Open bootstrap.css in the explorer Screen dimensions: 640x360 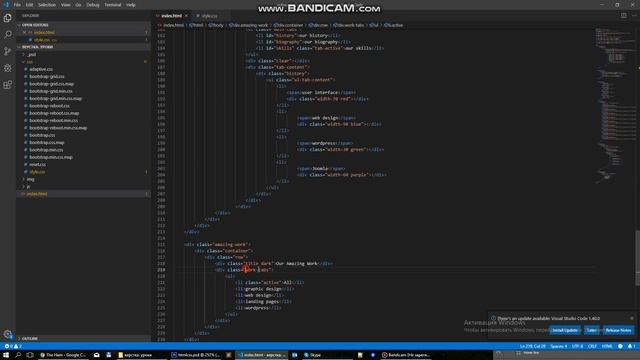42,135
